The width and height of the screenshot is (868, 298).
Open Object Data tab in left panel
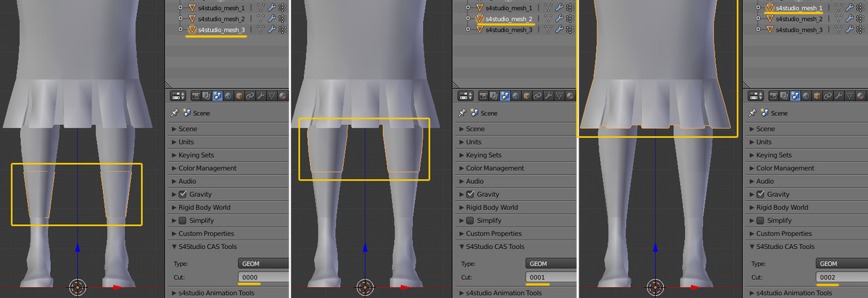click(272, 96)
